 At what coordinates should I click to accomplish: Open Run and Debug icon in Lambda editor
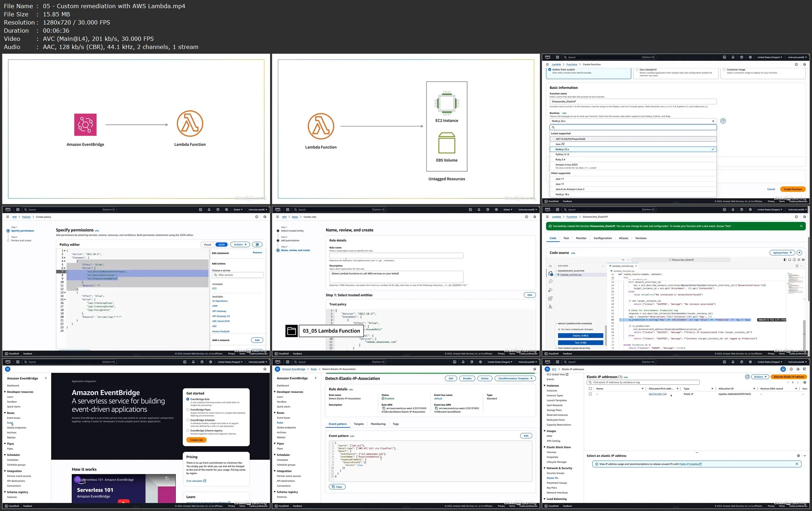pos(550,290)
